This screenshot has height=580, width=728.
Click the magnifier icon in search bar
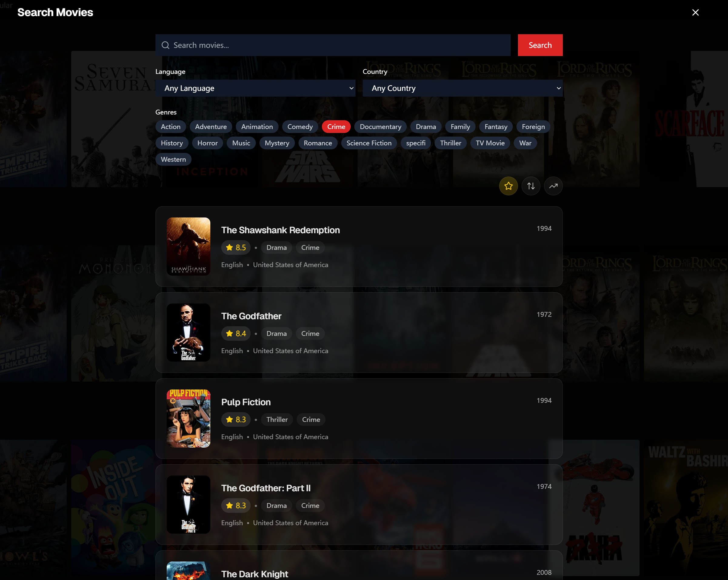tap(165, 45)
